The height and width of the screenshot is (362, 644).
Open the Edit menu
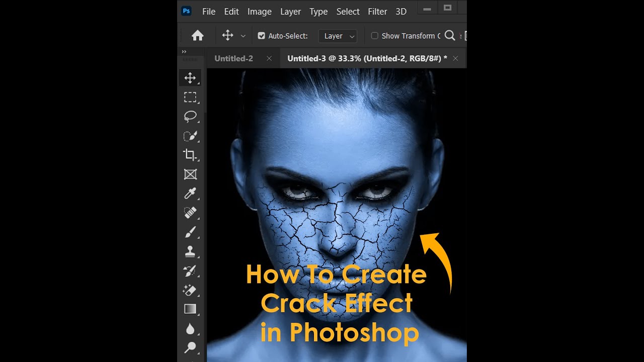click(231, 12)
